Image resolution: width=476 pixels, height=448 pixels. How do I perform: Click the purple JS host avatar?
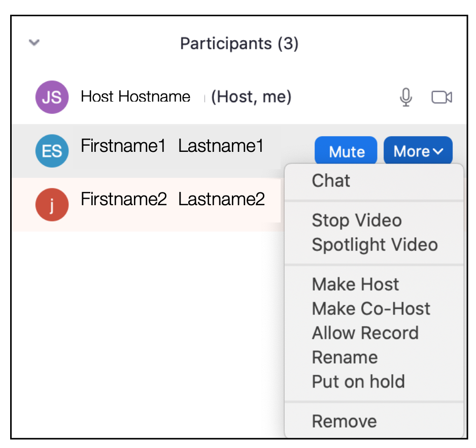coord(52,97)
